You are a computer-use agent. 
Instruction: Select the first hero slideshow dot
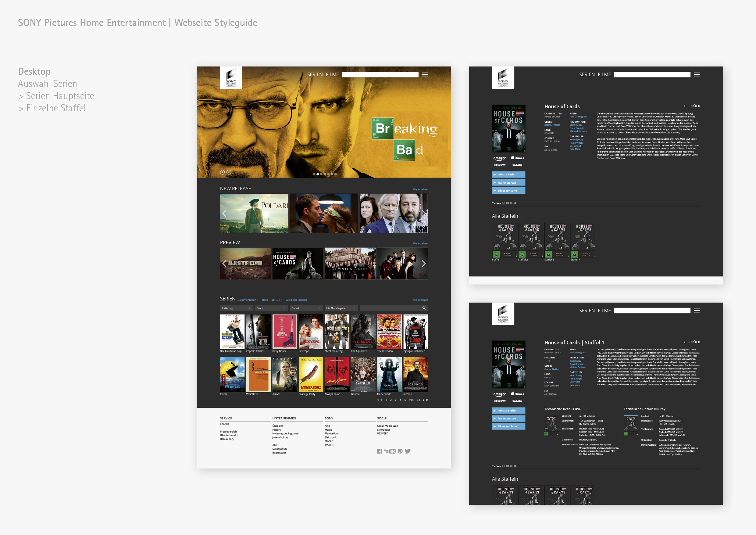click(x=314, y=174)
